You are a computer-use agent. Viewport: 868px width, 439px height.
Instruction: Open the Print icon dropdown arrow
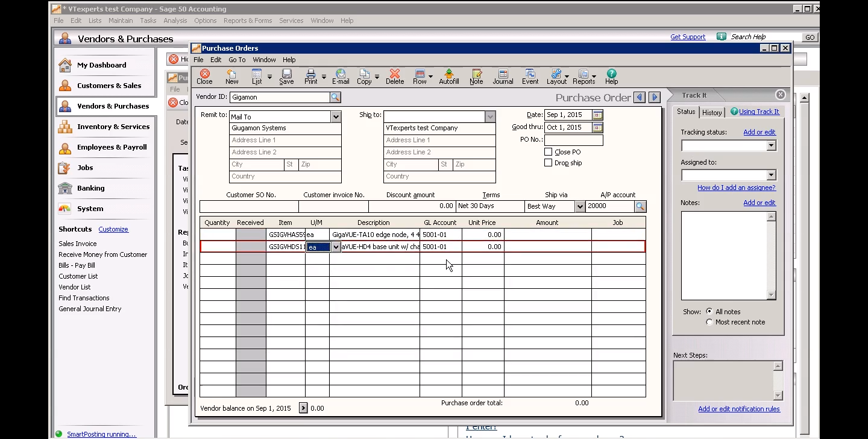pyautogui.click(x=324, y=77)
